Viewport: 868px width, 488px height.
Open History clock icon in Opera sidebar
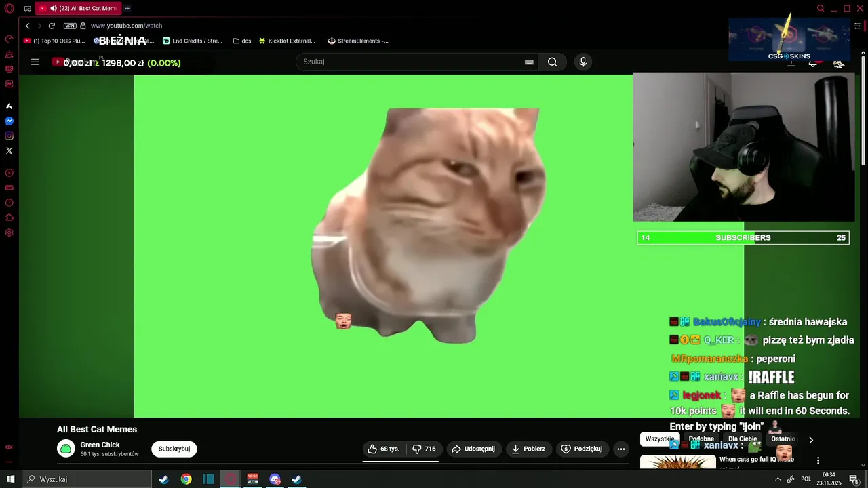click(x=9, y=203)
